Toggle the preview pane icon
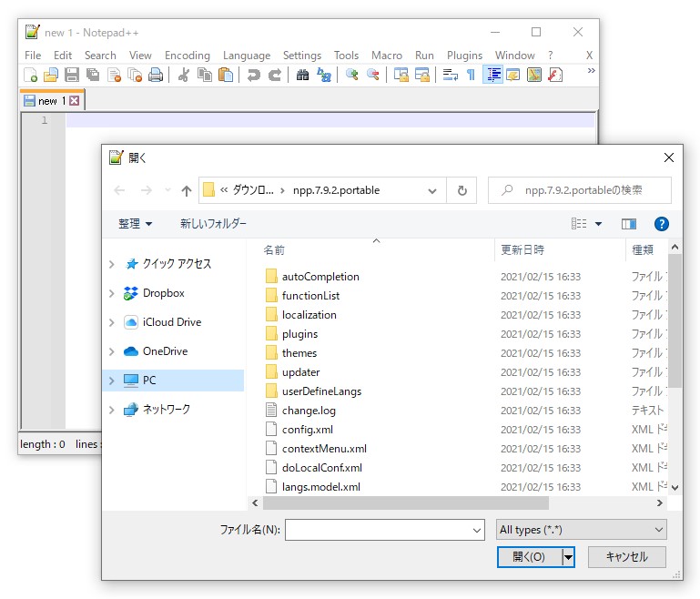 coord(629,224)
